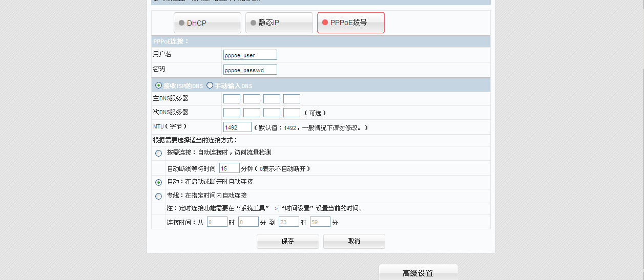This screenshot has width=644, height=280.
Task: Click the end hour field showing 23
Action: pyautogui.click(x=289, y=222)
